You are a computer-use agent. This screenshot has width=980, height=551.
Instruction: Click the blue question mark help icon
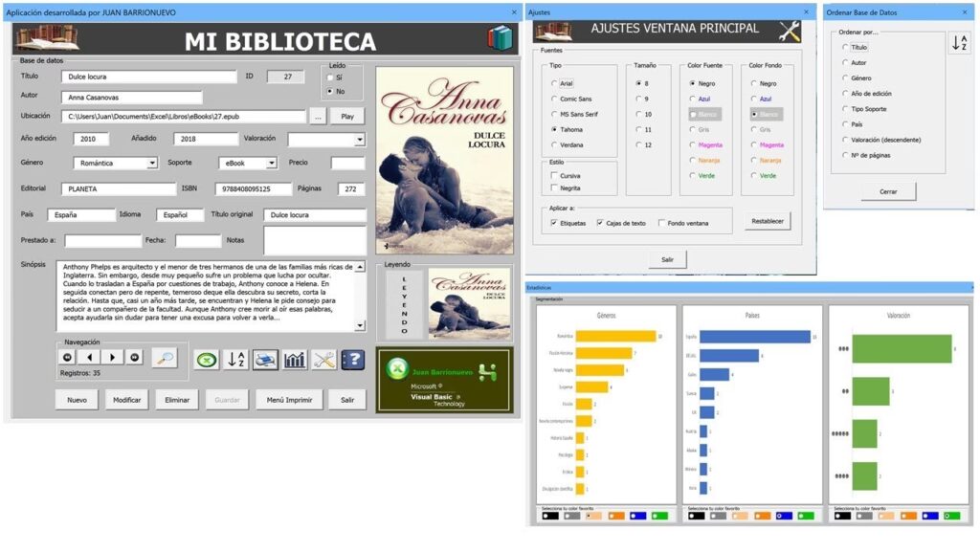[x=353, y=360]
